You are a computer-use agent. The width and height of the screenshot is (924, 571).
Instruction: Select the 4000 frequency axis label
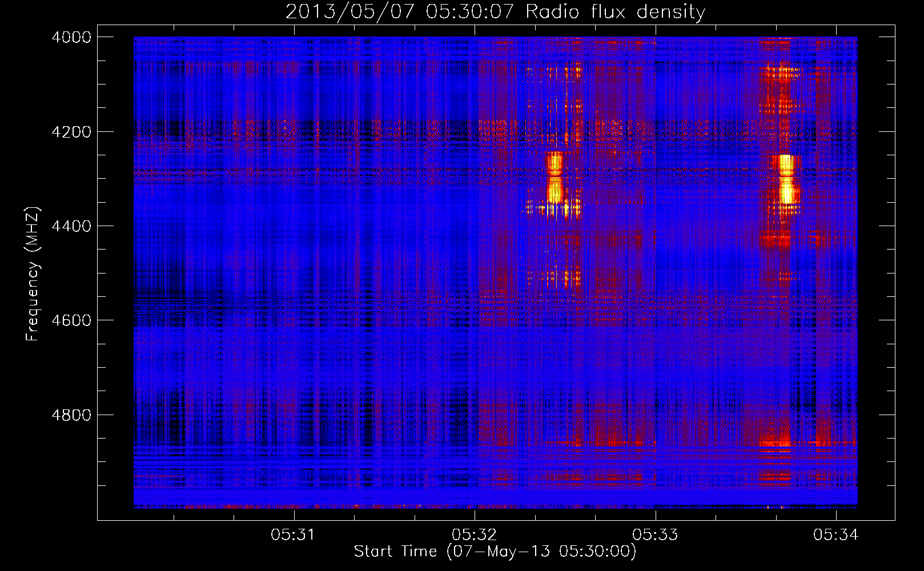click(71, 37)
